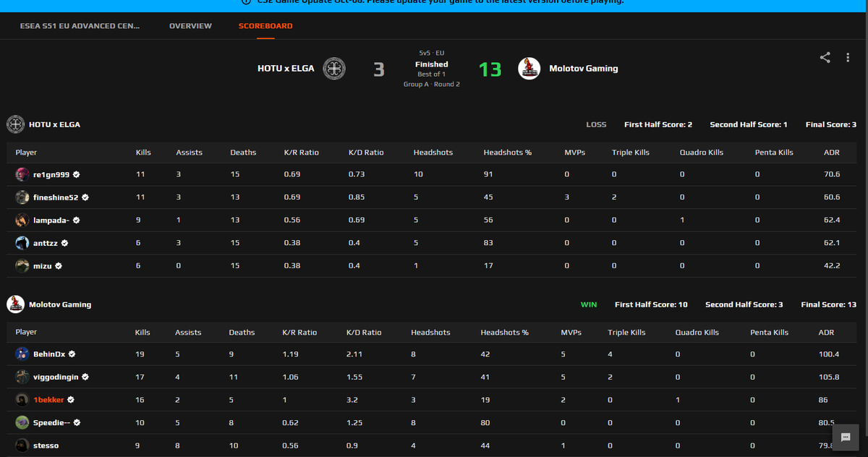Viewport: 868px width, 457px height.
Task: Click verified badge next to fineshine52
Action: pos(85,197)
